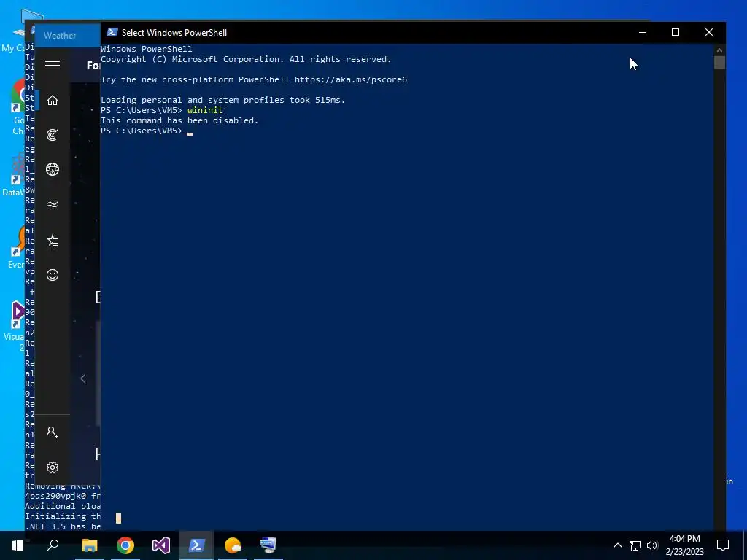Click the Copyright Microsoft Corporation line
Screen dimensions: 747x560
246,60
